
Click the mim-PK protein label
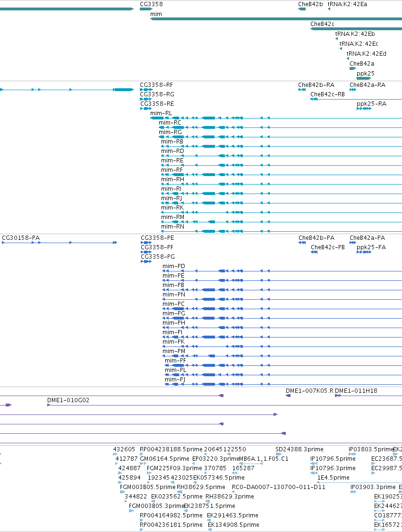click(173, 342)
